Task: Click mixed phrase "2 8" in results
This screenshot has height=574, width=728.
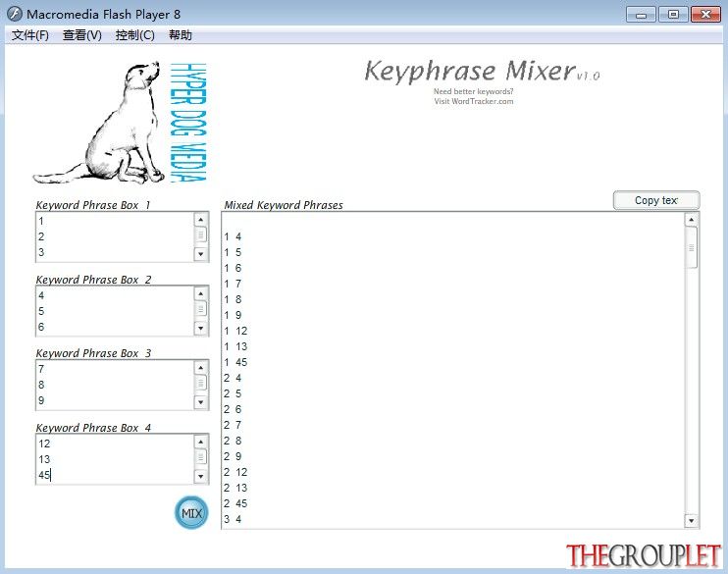Action: (x=233, y=441)
